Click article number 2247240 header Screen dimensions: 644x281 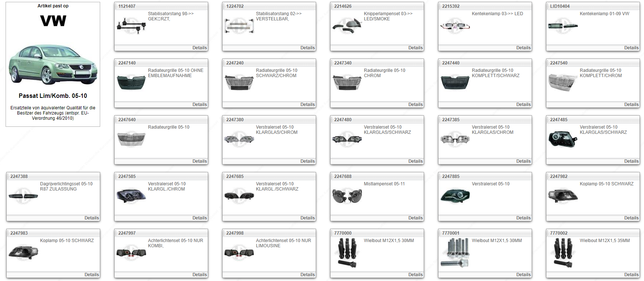pyautogui.click(x=235, y=63)
